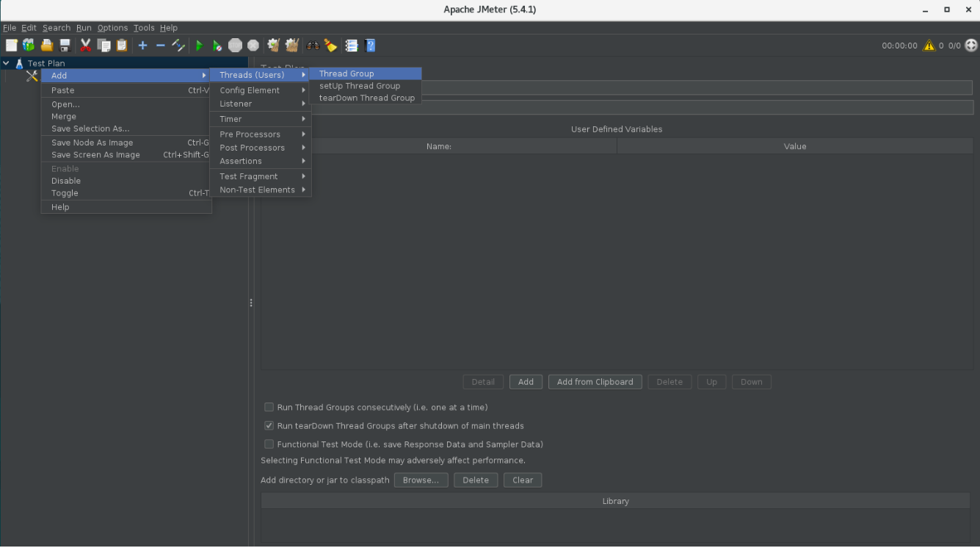Click the Copy toolbar icon
980x548 pixels.
[x=104, y=46]
